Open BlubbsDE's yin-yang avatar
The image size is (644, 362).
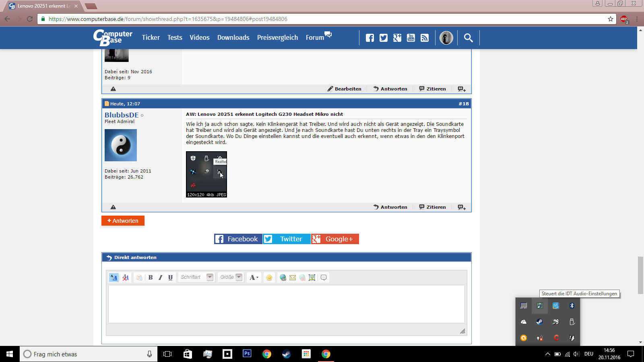tap(121, 145)
